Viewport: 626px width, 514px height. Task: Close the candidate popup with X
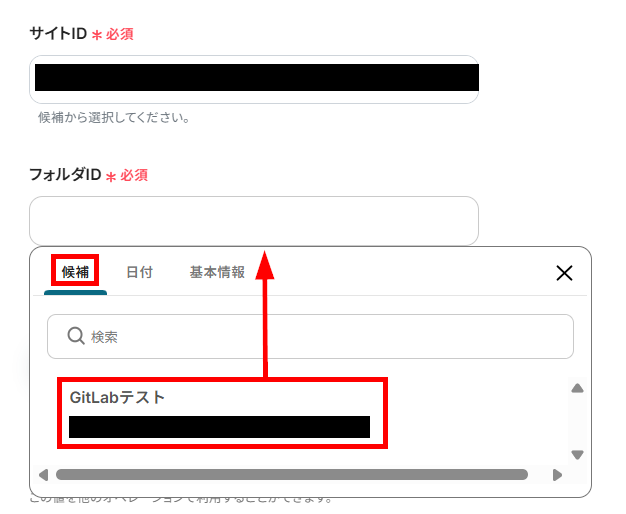[x=564, y=273]
